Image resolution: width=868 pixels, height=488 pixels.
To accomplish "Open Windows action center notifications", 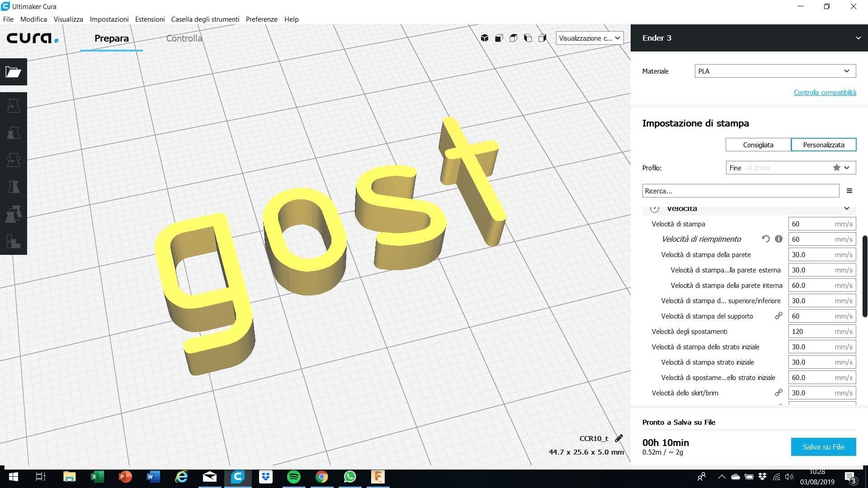I will point(850,477).
